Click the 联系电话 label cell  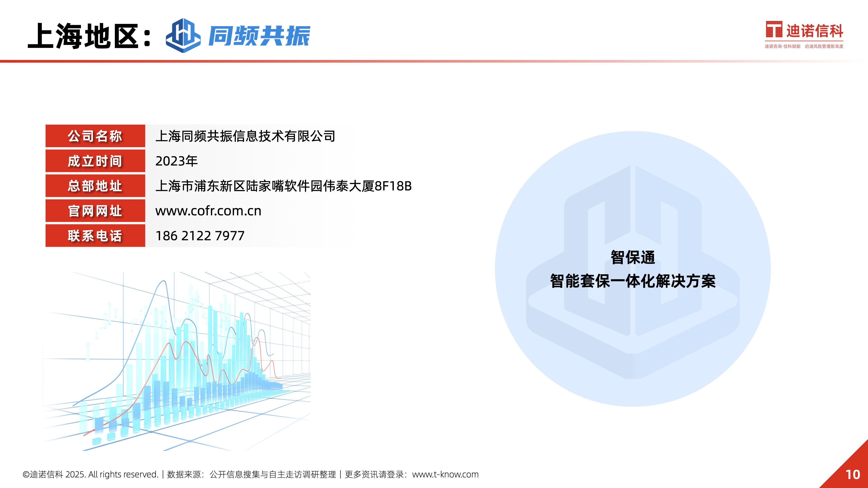[x=95, y=236]
